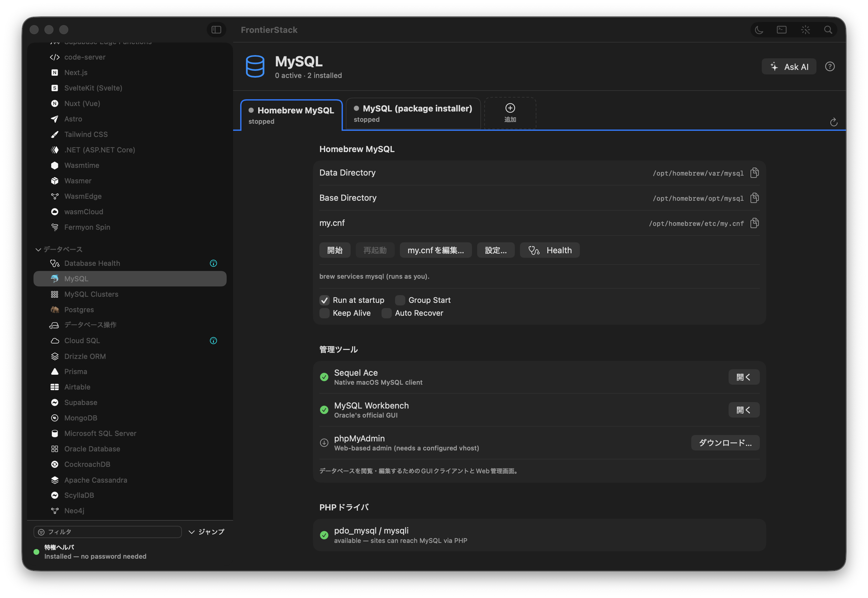Open MongoDB in sidebar
The height and width of the screenshot is (598, 868).
(130, 418)
